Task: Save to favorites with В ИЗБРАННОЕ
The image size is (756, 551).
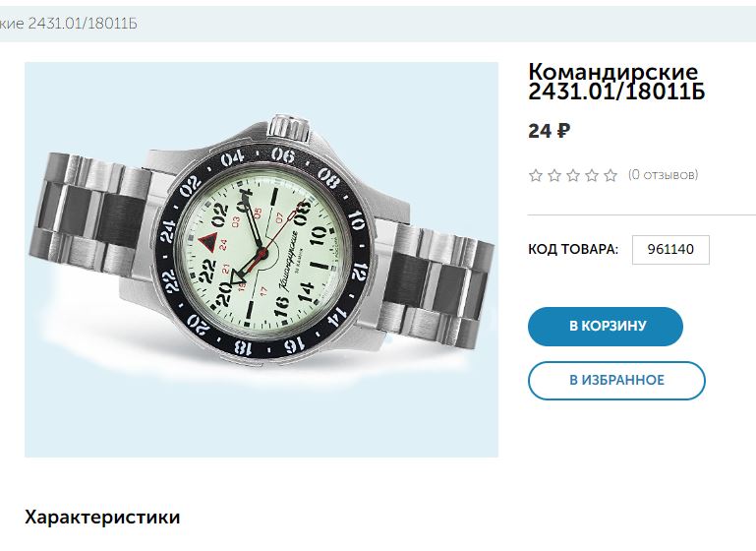Action: (x=616, y=380)
